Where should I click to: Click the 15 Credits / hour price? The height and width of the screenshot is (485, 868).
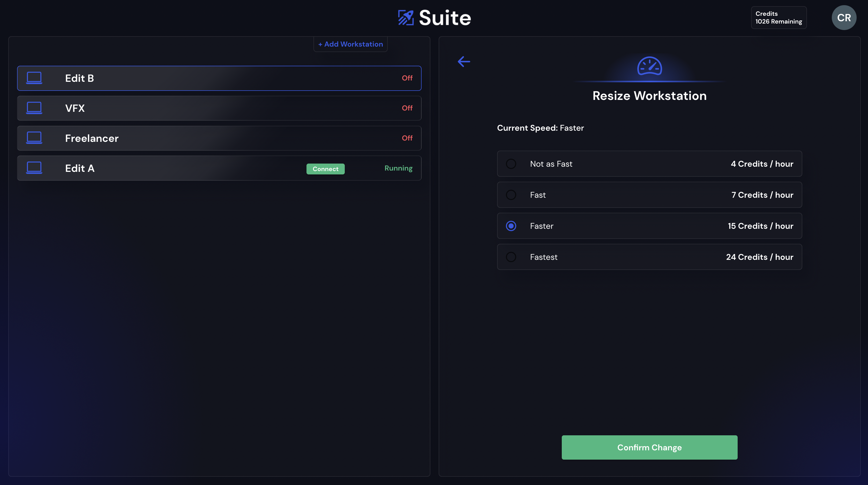coord(760,226)
